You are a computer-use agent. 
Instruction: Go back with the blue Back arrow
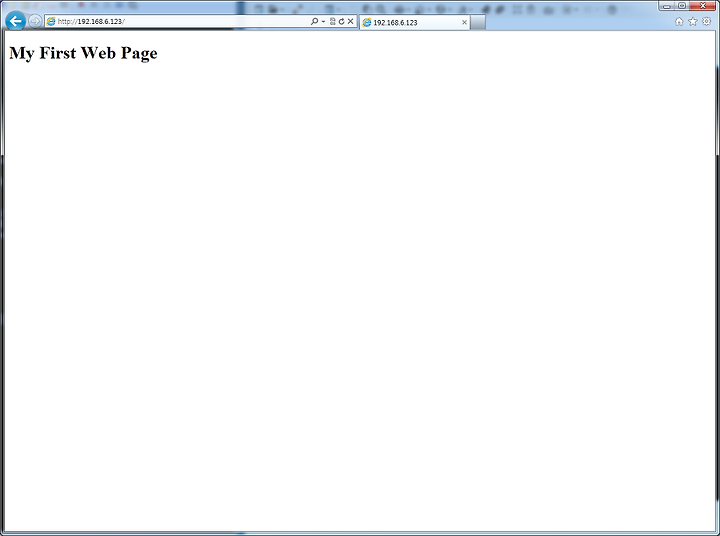[16, 21]
